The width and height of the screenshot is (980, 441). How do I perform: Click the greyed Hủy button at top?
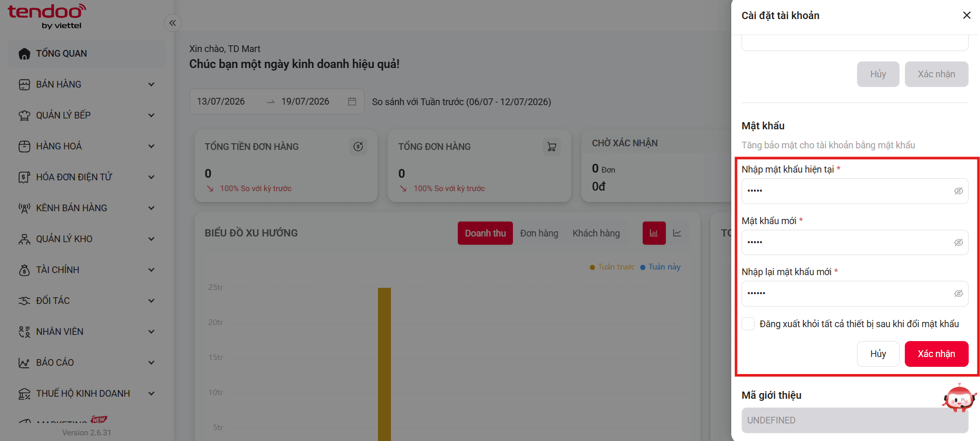point(878,74)
